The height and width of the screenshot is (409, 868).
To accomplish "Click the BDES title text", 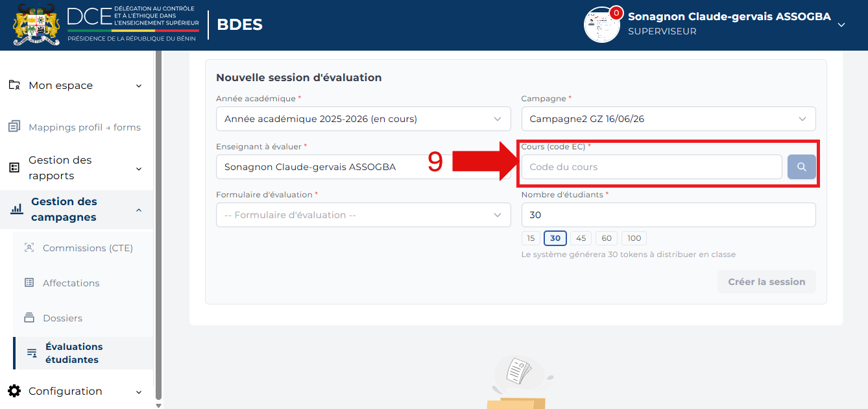I will tap(239, 25).
